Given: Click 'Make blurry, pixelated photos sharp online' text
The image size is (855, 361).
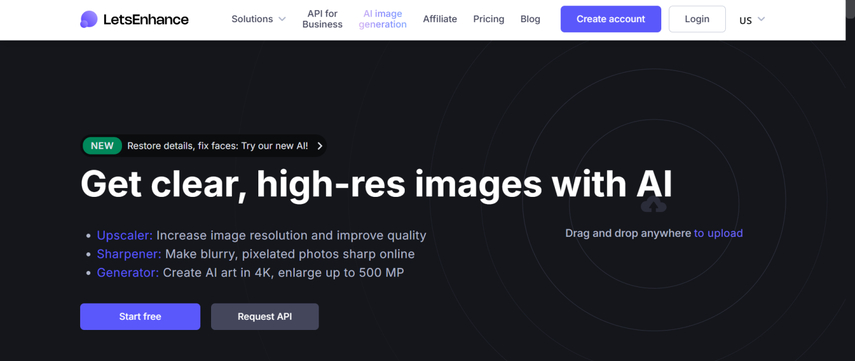Looking at the screenshot, I should pyautogui.click(x=290, y=254).
